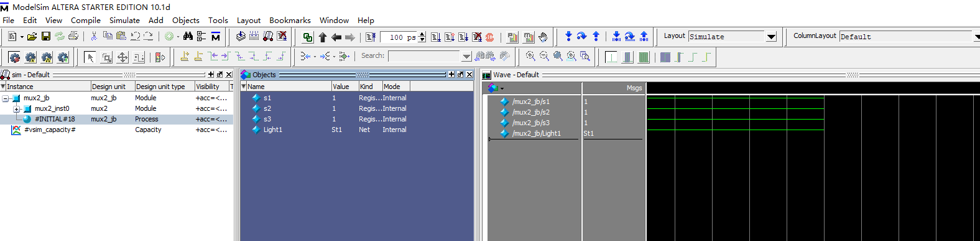Screen dimensions: 980x241
Task: Click the Objects Value column header
Action: pyautogui.click(x=344, y=87)
